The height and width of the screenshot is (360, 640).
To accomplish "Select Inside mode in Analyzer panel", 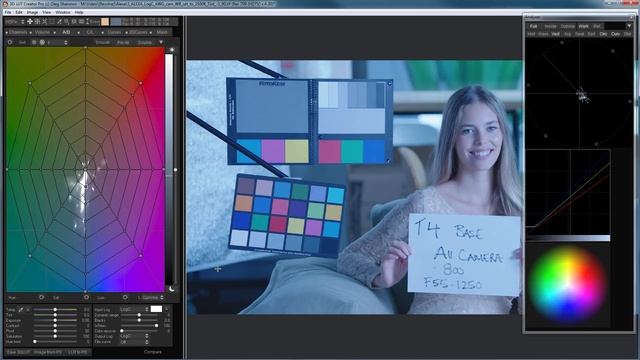I will pyautogui.click(x=550, y=26).
